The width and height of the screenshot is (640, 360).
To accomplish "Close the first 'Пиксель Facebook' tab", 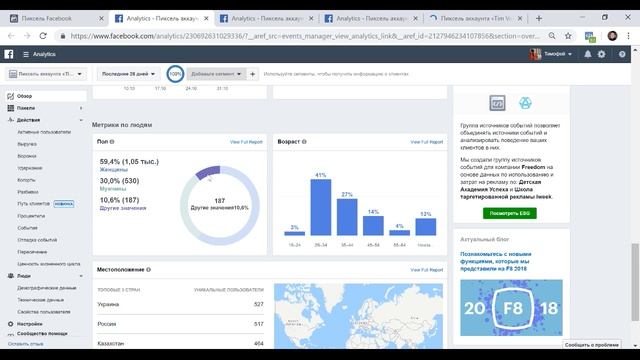I will (101, 18).
